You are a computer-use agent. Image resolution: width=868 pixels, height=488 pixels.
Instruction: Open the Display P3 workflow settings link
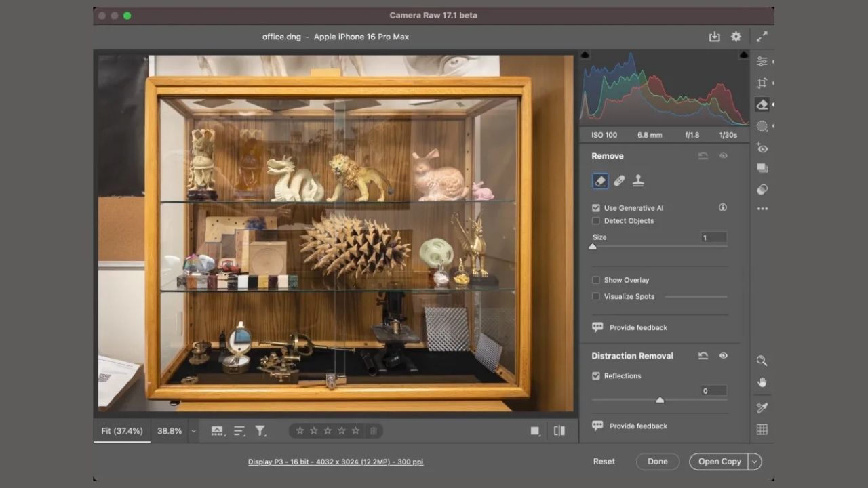pyautogui.click(x=336, y=462)
